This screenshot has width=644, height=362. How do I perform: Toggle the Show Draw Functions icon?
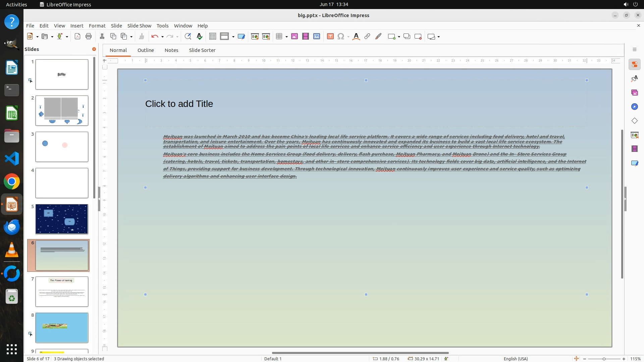pos(378,37)
